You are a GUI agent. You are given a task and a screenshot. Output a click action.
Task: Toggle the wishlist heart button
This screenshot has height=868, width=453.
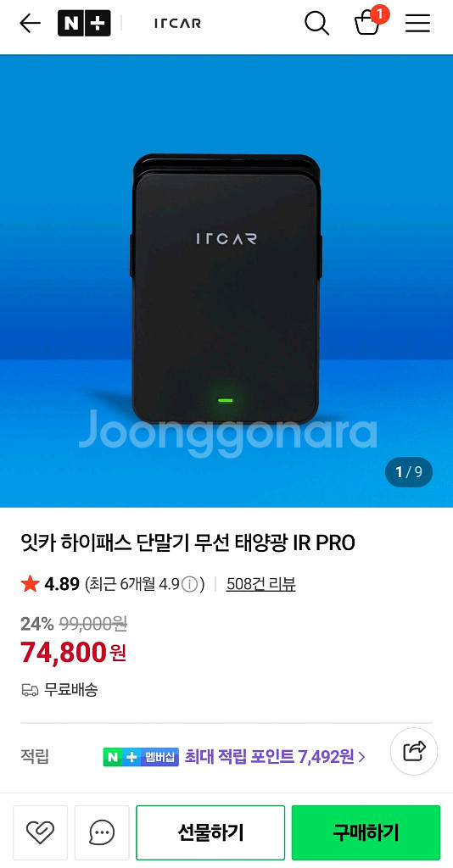coord(41,832)
